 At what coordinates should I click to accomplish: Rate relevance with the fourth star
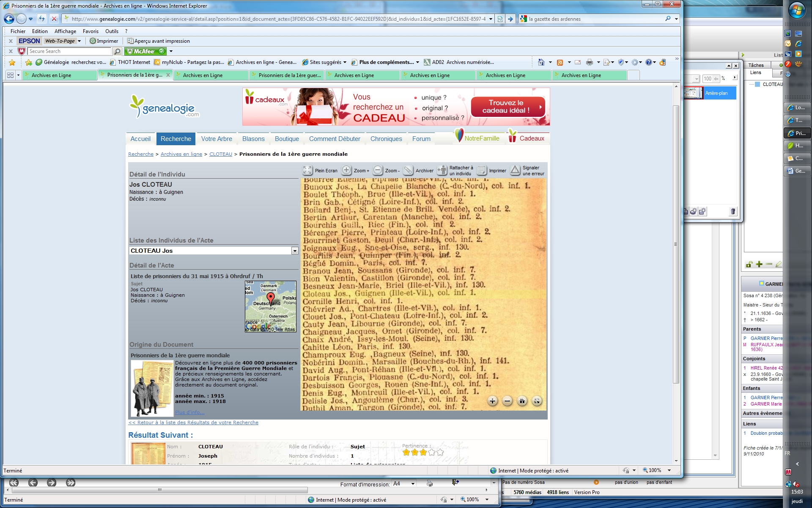tap(431, 452)
